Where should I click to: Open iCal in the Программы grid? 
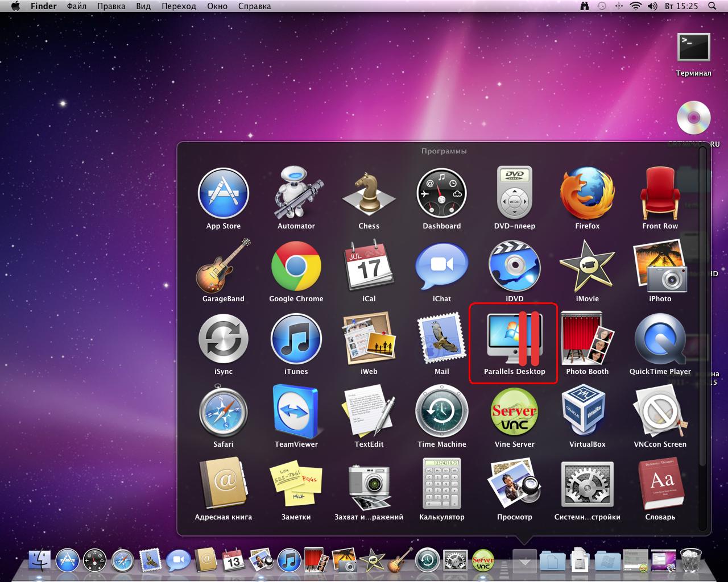(x=369, y=267)
